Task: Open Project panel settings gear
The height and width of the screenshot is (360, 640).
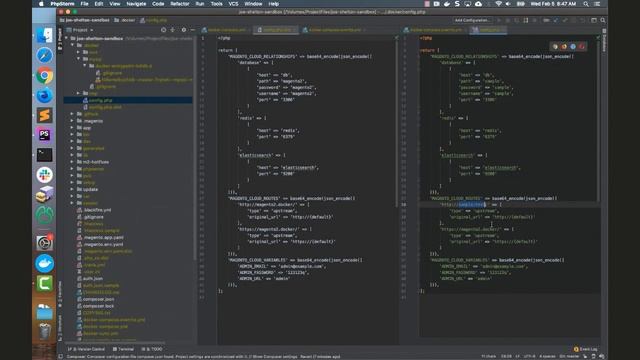Action: tap(184, 30)
